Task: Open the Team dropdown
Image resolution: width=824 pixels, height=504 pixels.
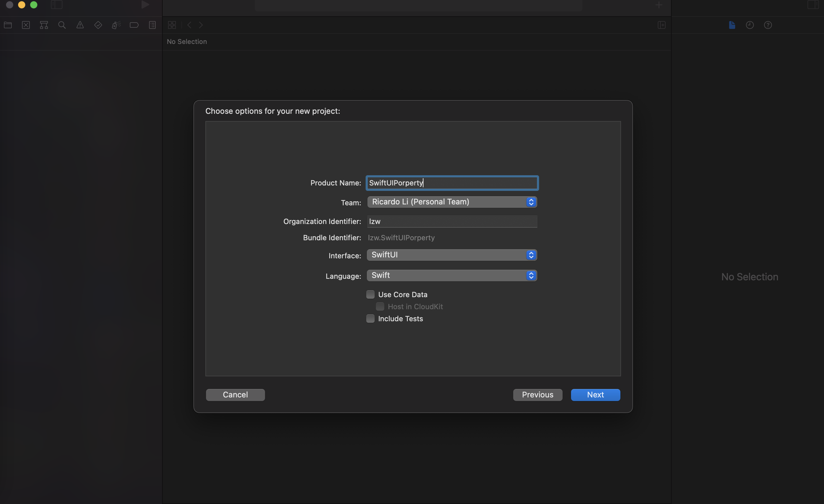Action: [x=452, y=202]
